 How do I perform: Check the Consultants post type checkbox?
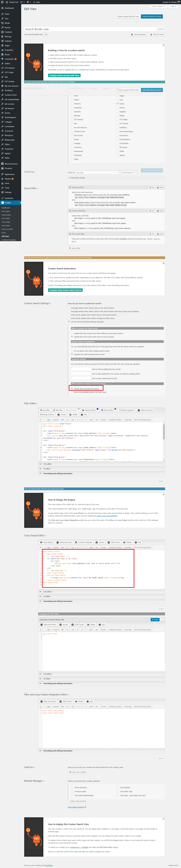pos(118,143)
